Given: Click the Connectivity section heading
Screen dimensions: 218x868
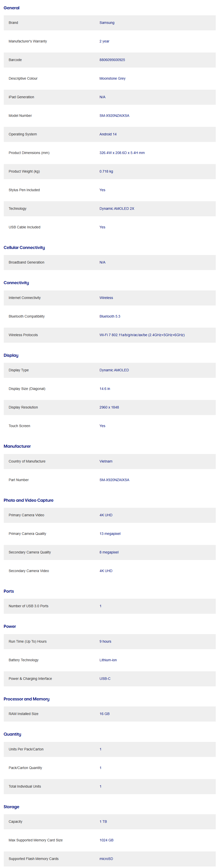Looking at the screenshot, I should coord(16,283).
